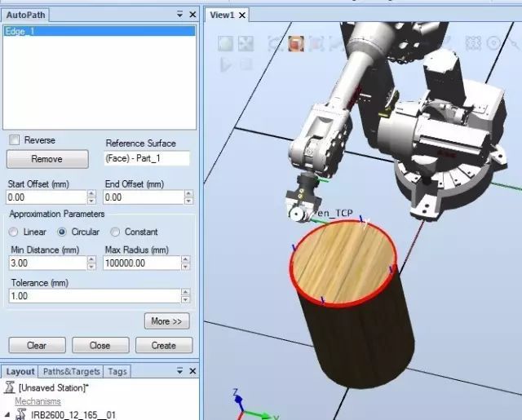Image resolution: width=522 pixels, height=420 pixels.
Task: Decrease Start Offset with down spinner
Action: [x=91, y=201]
